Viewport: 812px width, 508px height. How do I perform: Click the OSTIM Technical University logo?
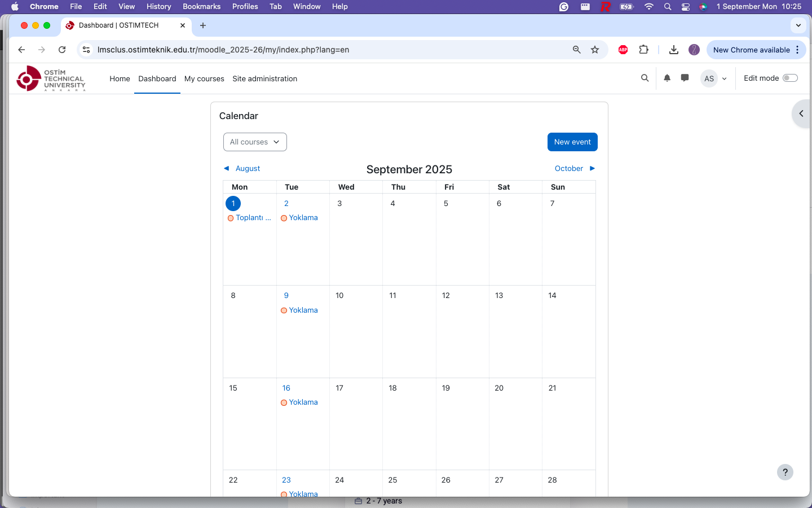51,78
